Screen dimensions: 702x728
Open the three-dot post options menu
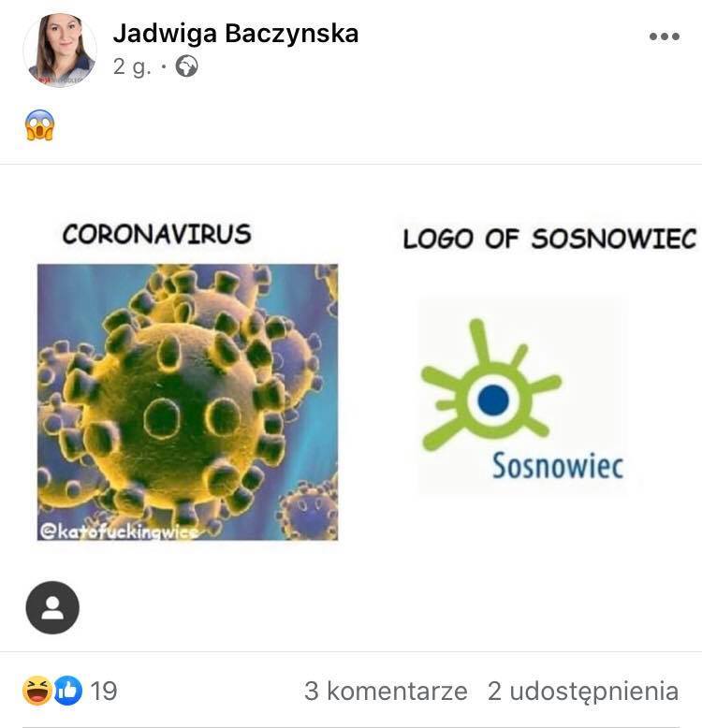click(665, 36)
